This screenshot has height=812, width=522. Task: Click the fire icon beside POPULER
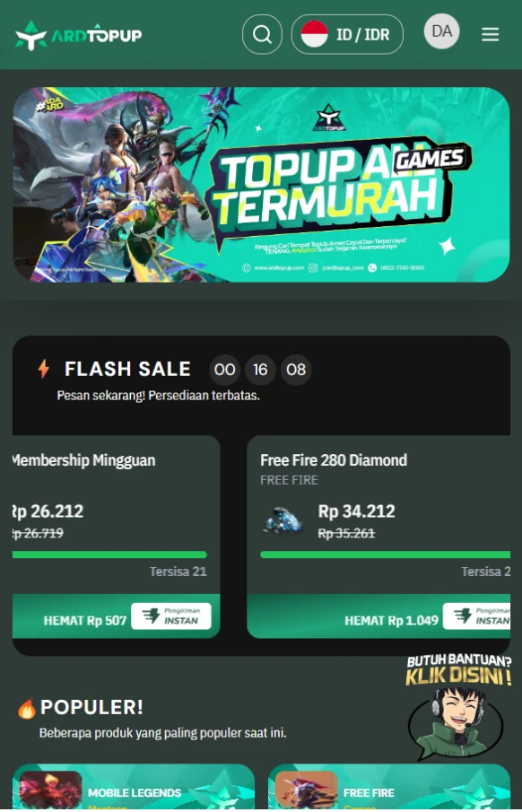(x=27, y=708)
